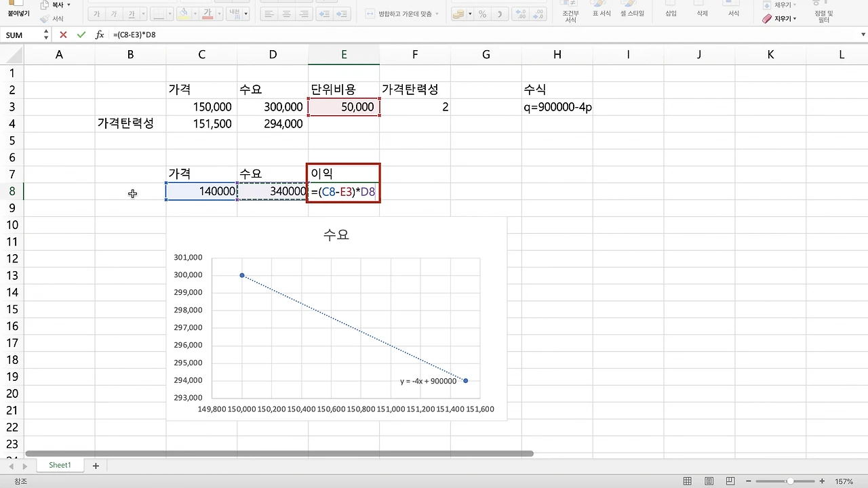Open the 정렬 및 필터 sort and filter menu
This screenshot has width=868, height=488.
824,13
